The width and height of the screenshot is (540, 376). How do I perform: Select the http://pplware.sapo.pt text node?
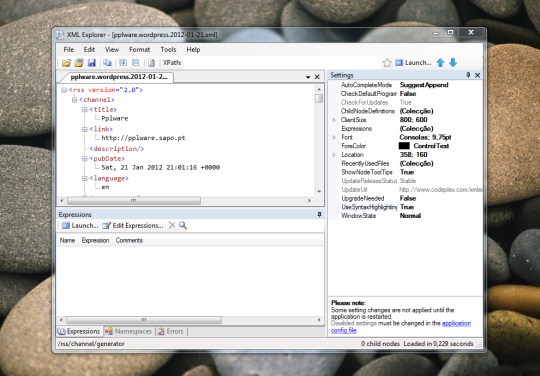click(x=143, y=138)
